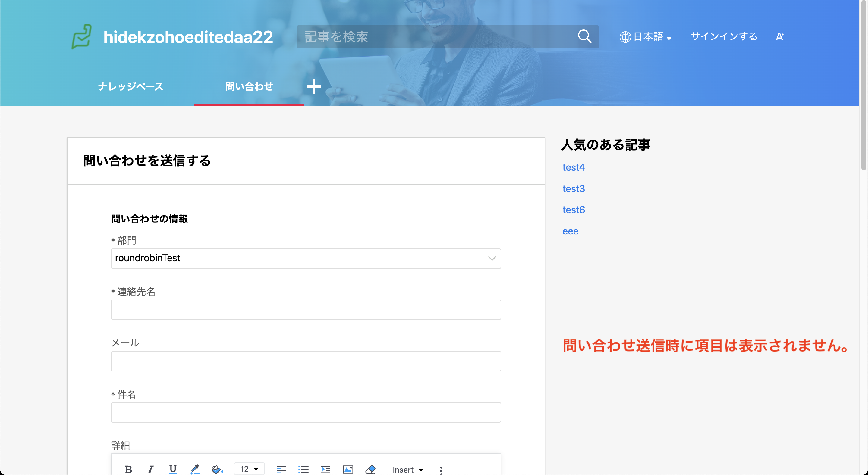Open the test4 popular article link

(x=573, y=167)
